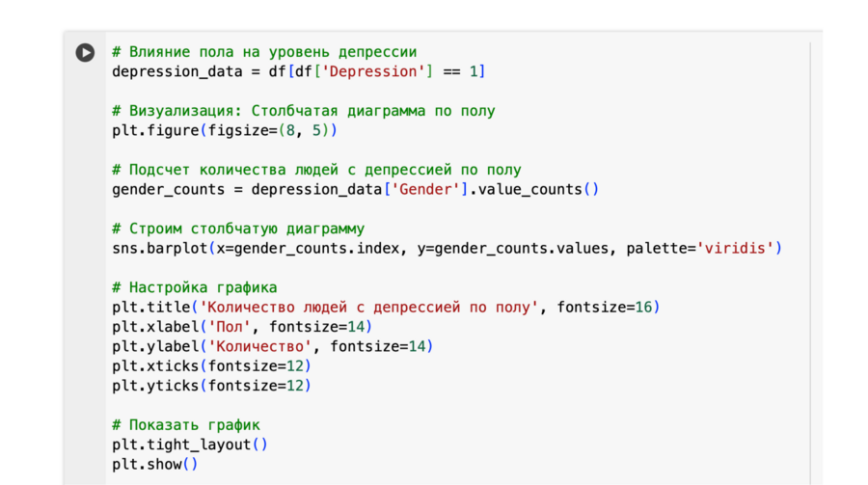Select the 'Depression' string in the filter
This screenshot has width=868, height=485.
pyautogui.click(x=373, y=72)
